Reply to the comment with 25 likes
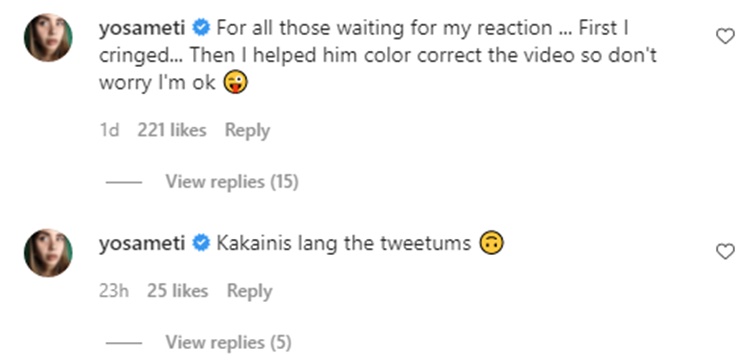Viewport: 750px width, 364px height. click(249, 291)
